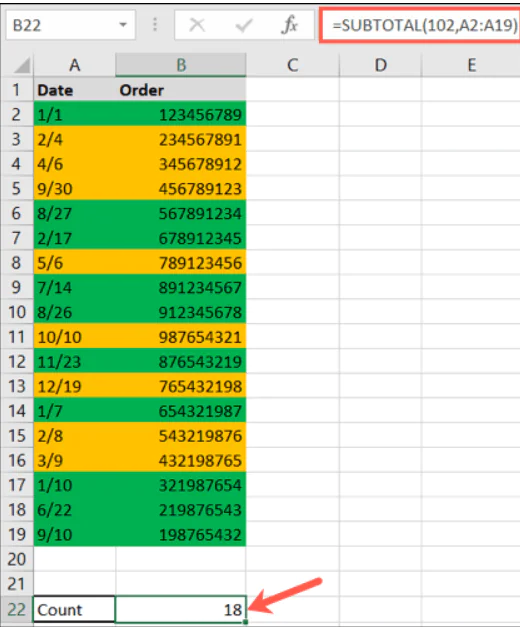
Task: Select row 10 header
Action: click(x=17, y=312)
